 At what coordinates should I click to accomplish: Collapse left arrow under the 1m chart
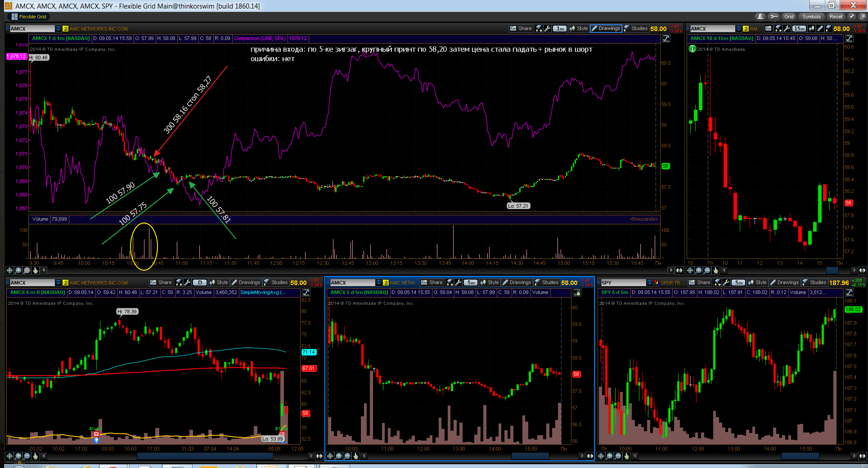coord(44,270)
